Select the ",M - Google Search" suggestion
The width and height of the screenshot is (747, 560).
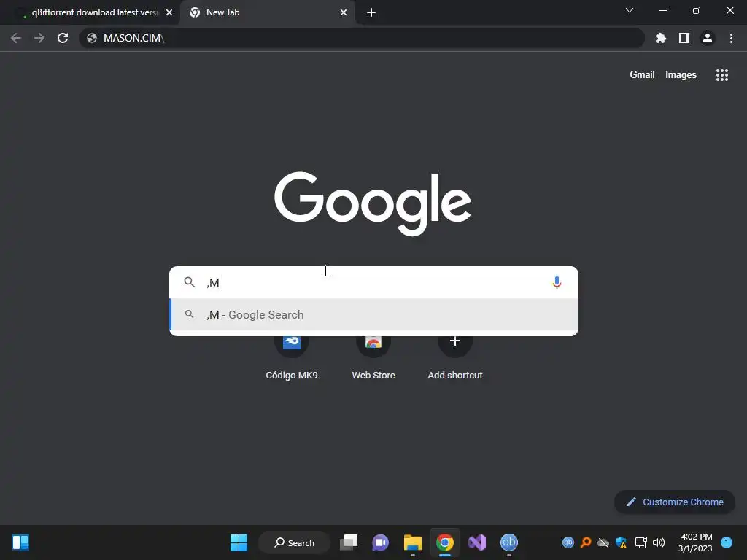click(374, 315)
